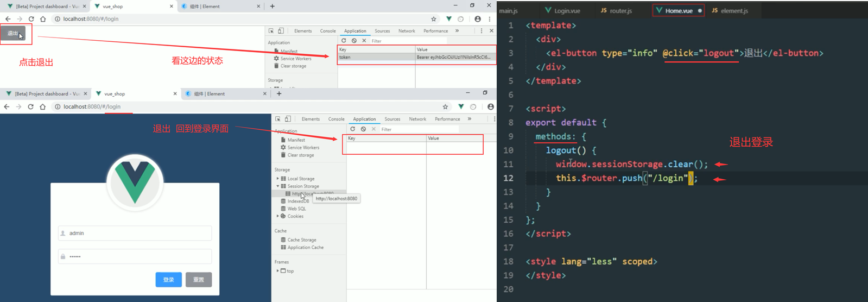Open new tab in login-page browser
The image size is (868, 302).
[279, 94]
